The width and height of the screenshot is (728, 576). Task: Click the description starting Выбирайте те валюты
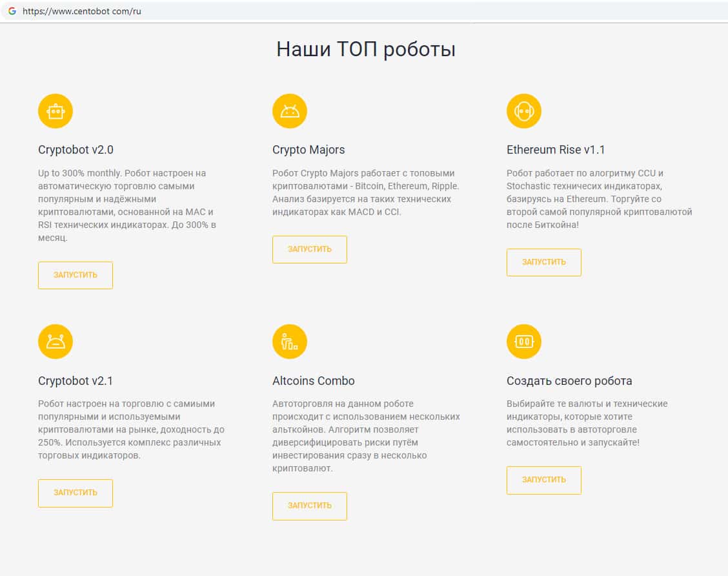(x=587, y=423)
